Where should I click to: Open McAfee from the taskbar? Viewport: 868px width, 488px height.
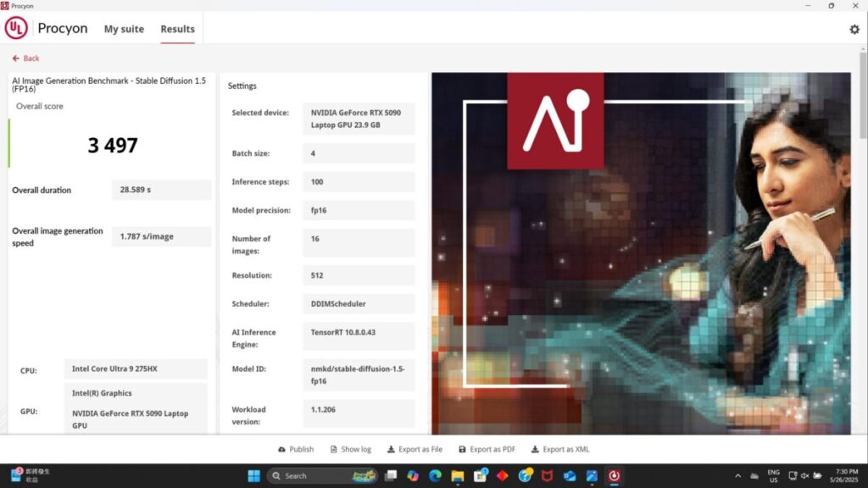547,476
